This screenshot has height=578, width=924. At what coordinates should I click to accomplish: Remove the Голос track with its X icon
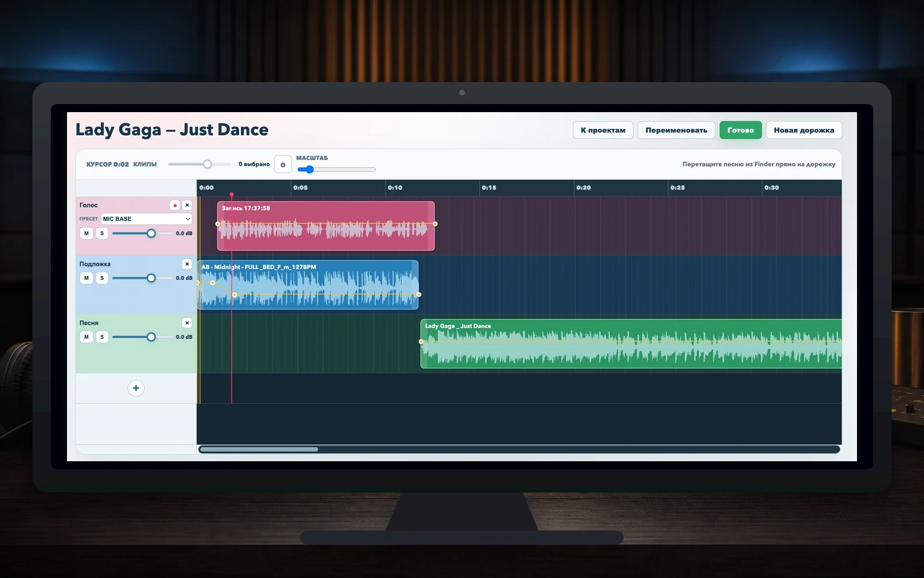(187, 205)
